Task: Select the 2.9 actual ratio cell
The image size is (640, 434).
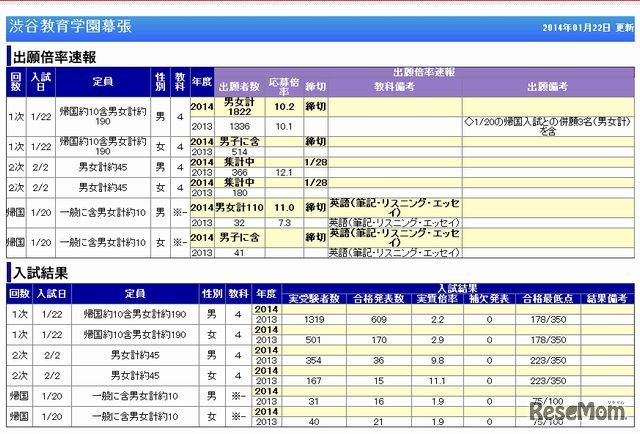Action: 437,340
